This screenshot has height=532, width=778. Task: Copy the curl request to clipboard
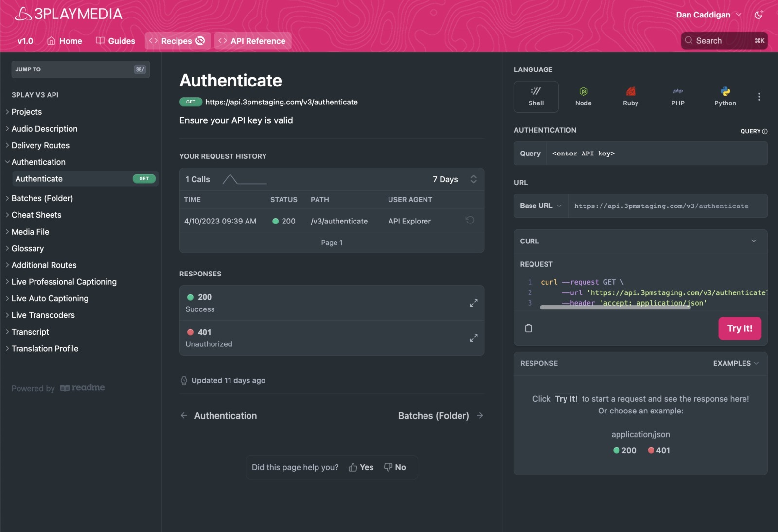[529, 328]
